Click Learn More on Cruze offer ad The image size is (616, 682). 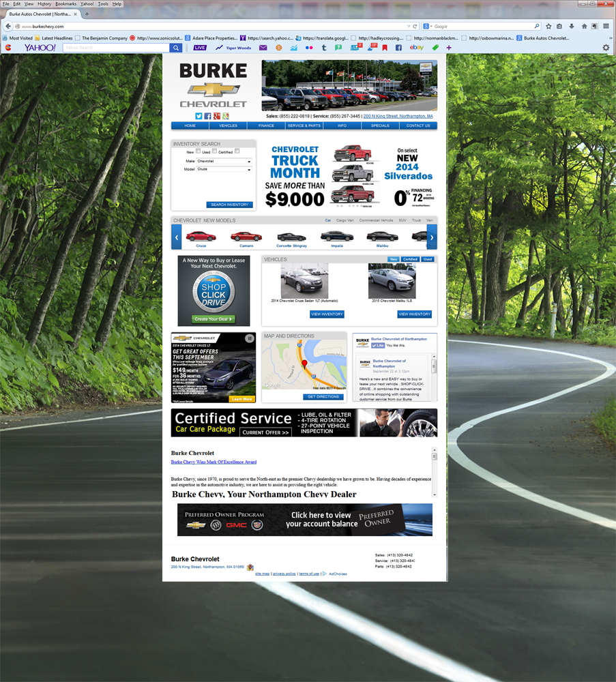tap(241, 399)
